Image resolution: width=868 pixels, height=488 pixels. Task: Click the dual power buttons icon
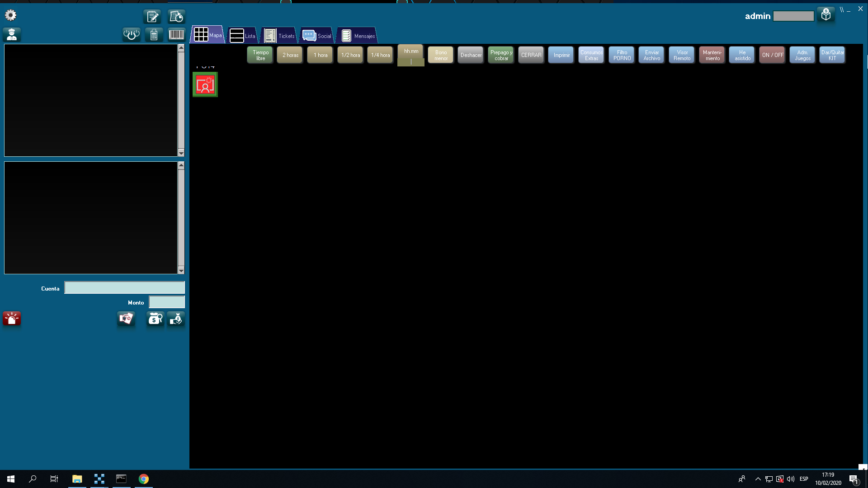[x=132, y=34]
